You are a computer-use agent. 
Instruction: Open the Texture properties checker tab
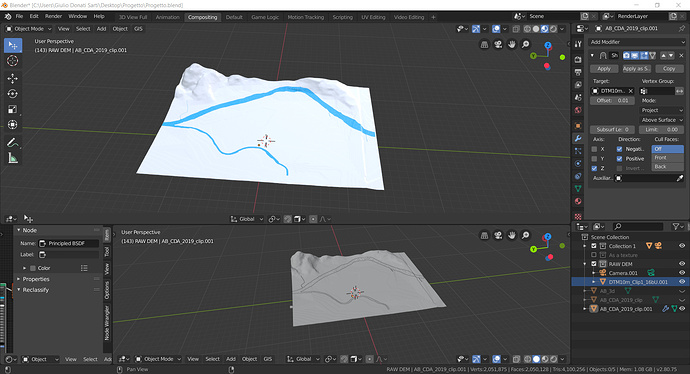pyautogui.click(x=578, y=216)
